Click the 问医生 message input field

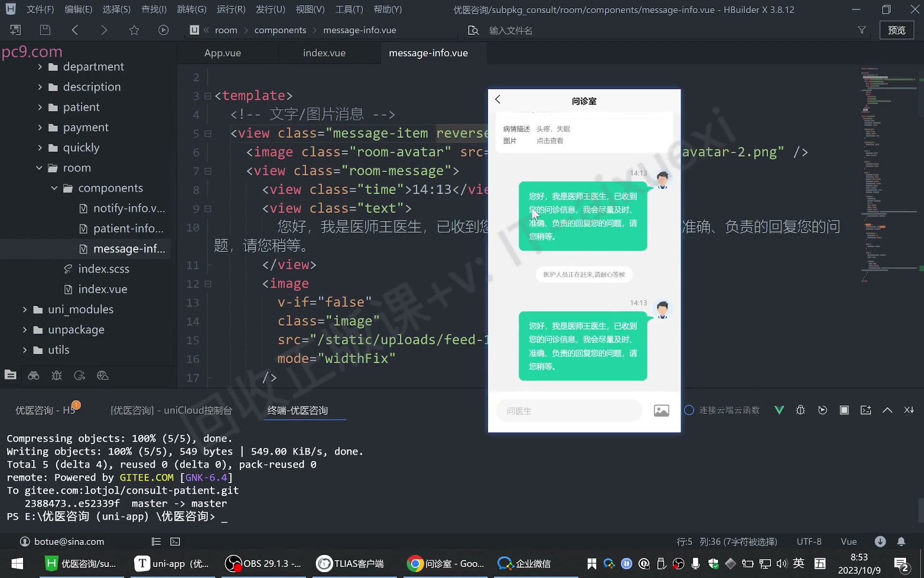pos(569,410)
